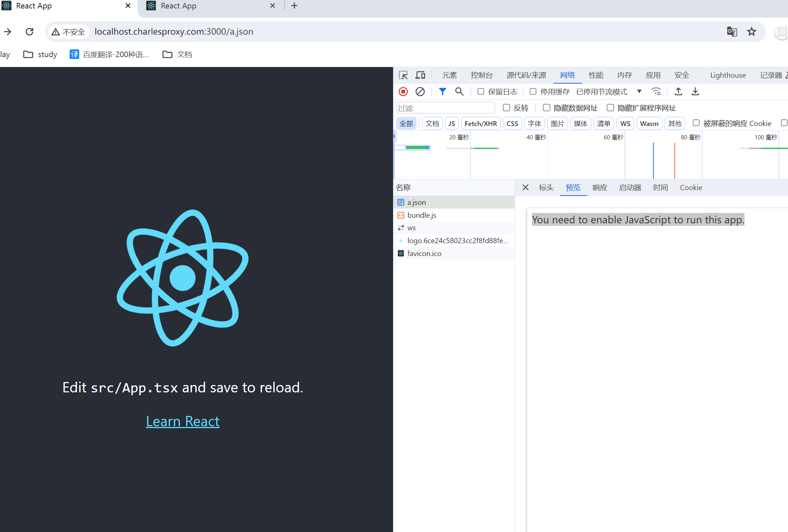Screen dimensions: 788x532
Task: Filter requests by 图片 type
Action: click(x=558, y=123)
